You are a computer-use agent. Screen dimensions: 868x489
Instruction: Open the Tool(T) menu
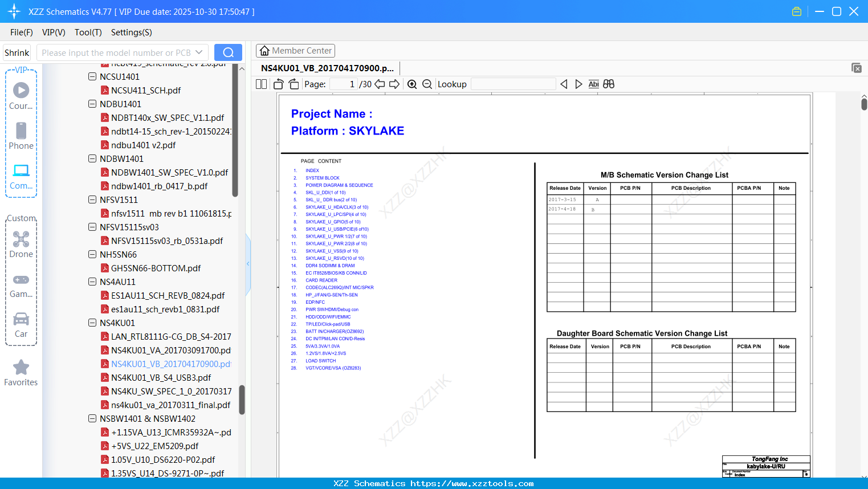[x=88, y=32]
